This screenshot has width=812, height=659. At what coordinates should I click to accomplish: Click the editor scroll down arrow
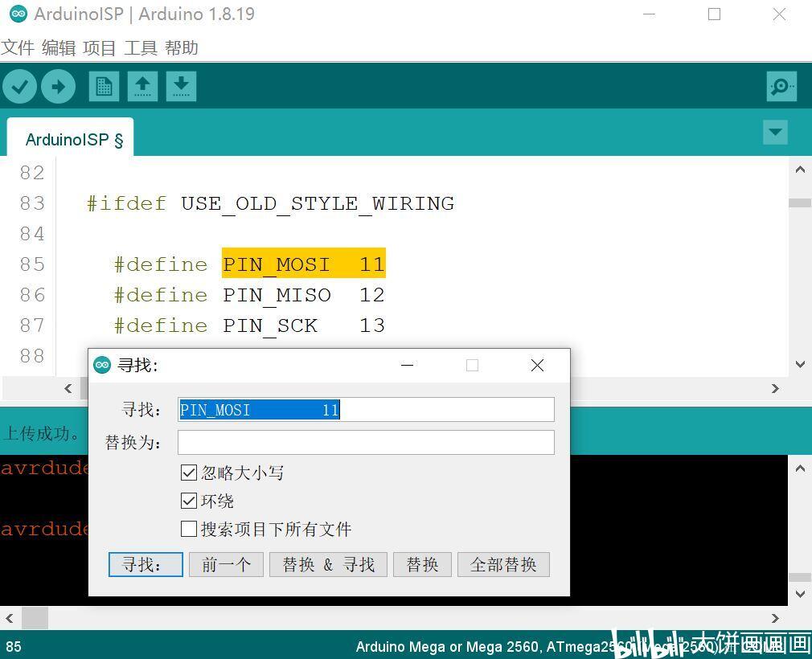[800, 364]
